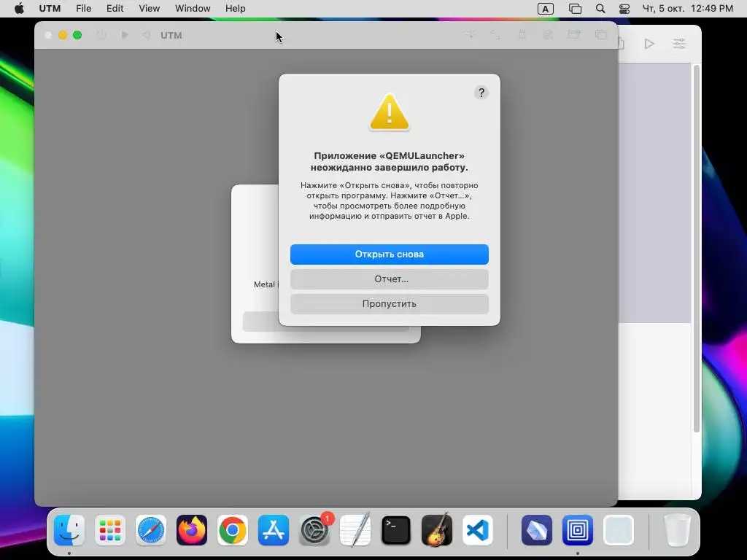Click the resize display arrows toolbar icon
Image resolution: width=747 pixels, height=560 pixels.
point(495,34)
